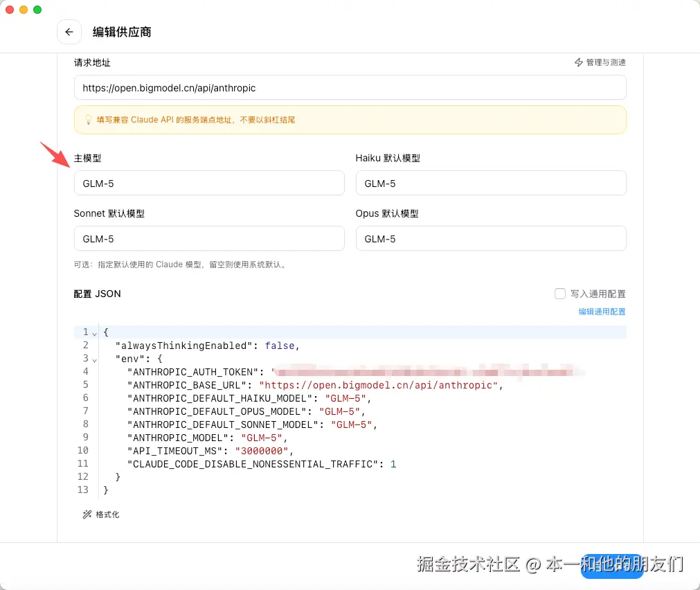Click the 格式化 format button
The image size is (700, 590).
[101, 515]
